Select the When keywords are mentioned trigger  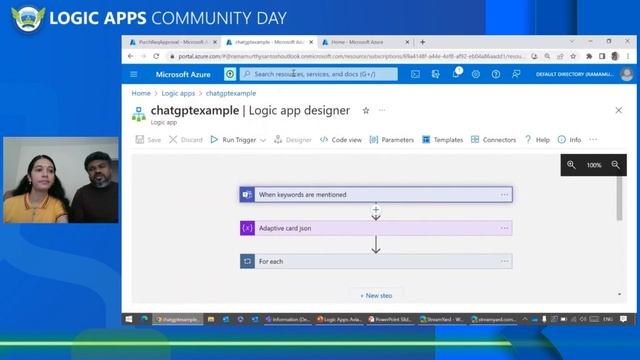pos(376,195)
